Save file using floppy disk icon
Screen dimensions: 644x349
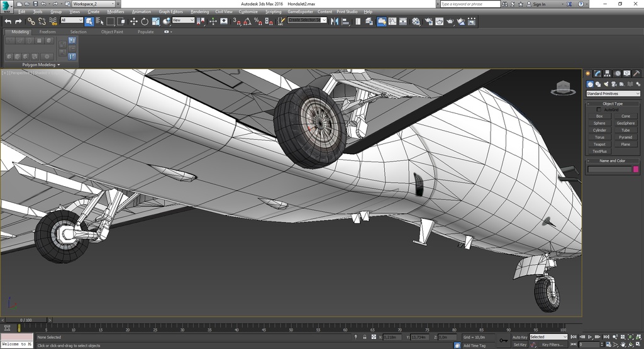point(35,4)
